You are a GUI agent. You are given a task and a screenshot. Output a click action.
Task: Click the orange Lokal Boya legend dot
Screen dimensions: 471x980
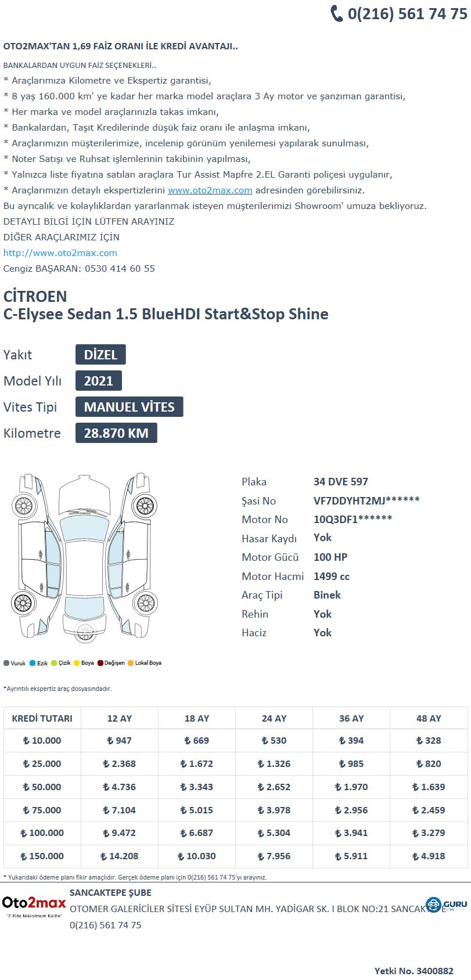131,663
